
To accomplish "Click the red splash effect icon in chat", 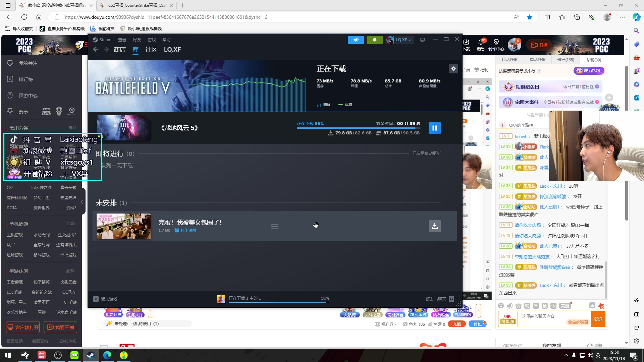I will [x=601, y=306].
